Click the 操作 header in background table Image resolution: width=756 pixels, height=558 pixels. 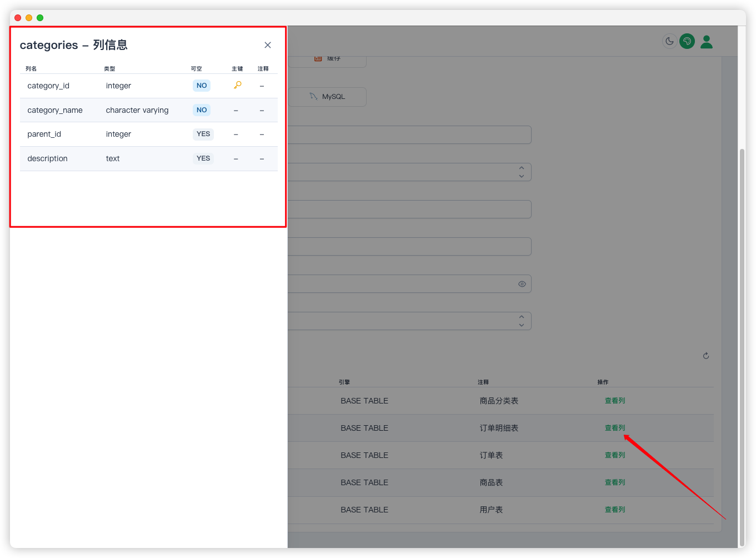603,382
